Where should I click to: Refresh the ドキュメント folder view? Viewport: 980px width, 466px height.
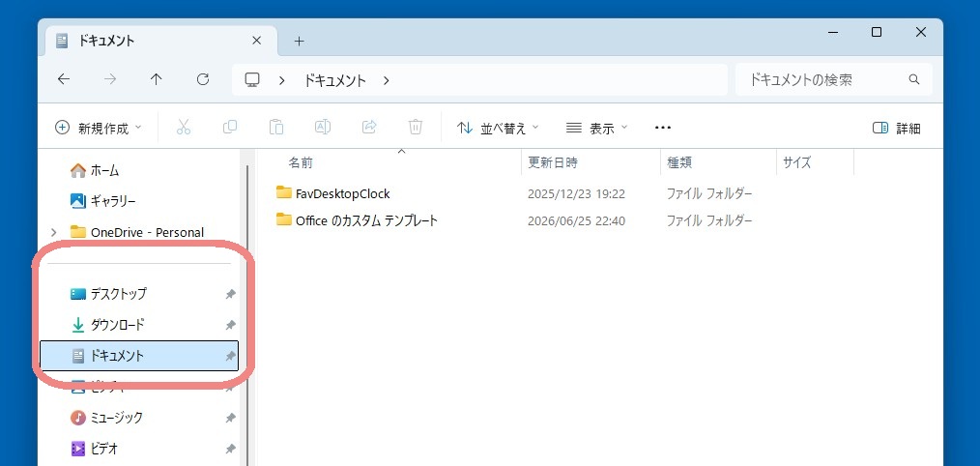click(203, 79)
